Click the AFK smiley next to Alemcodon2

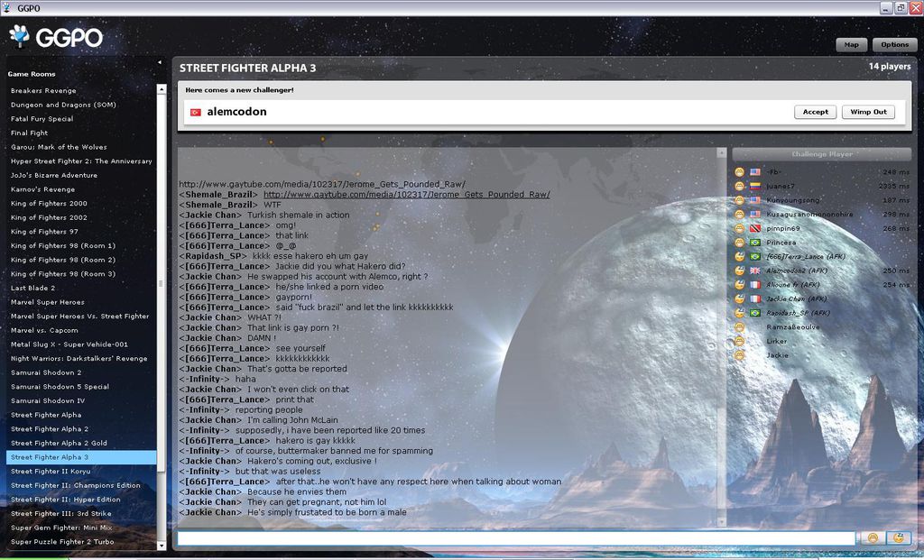[x=739, y=271]
